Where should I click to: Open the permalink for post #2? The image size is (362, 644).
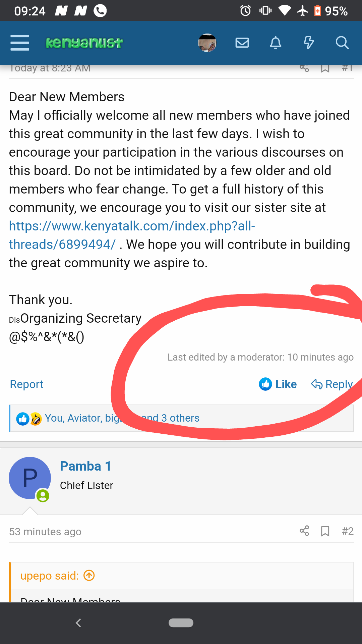click(x=348, y=531)
